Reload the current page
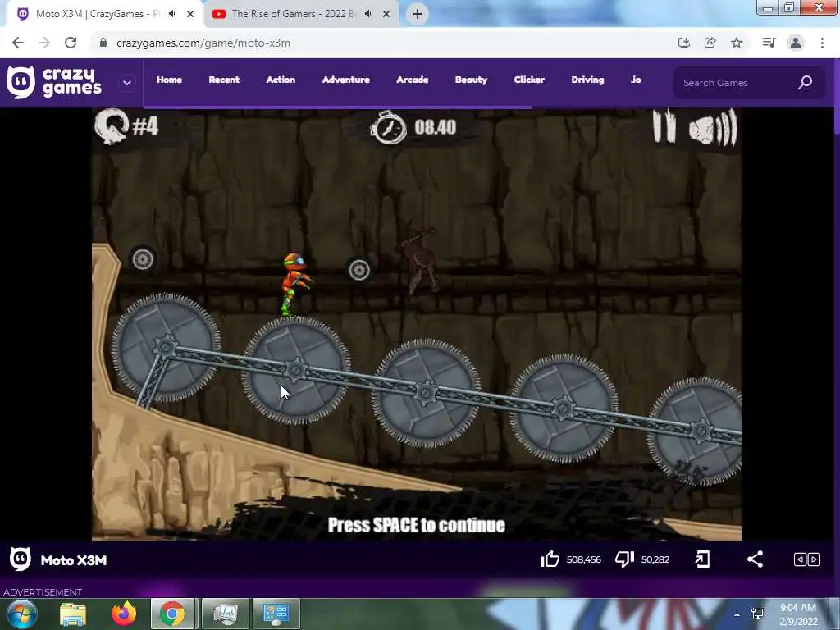Viewport: 840px width, 630px height. (71, 43)
